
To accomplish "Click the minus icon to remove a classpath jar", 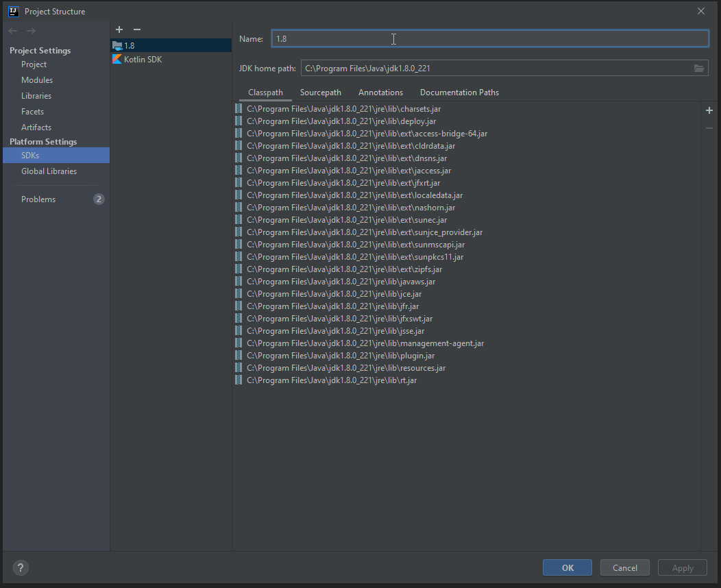I will click(709, 127).
